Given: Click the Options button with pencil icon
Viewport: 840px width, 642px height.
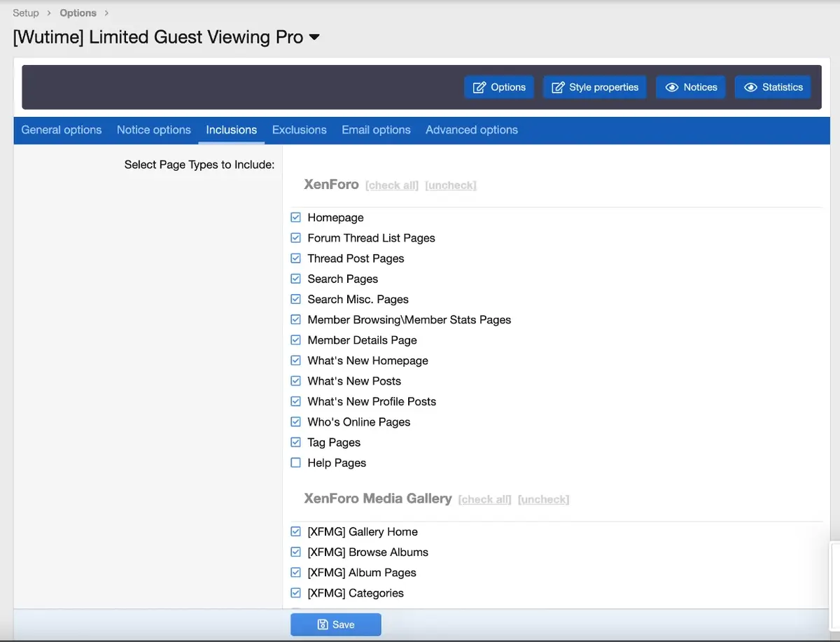Looking at the screenshot, I should click(x=499, y=88).
